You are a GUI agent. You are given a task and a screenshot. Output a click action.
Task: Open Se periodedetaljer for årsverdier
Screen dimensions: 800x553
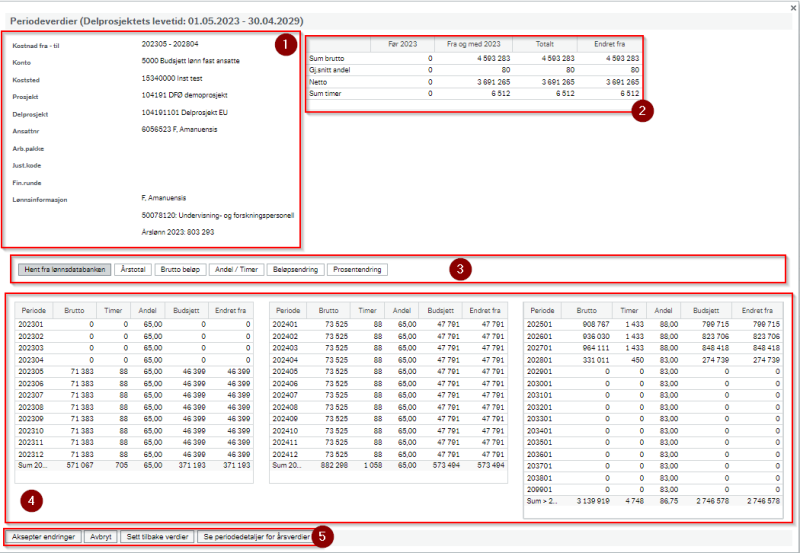coord(256,537)
